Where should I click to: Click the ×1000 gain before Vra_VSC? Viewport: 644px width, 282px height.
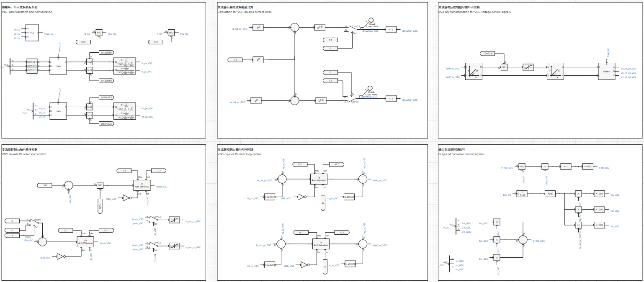[600, 194]
